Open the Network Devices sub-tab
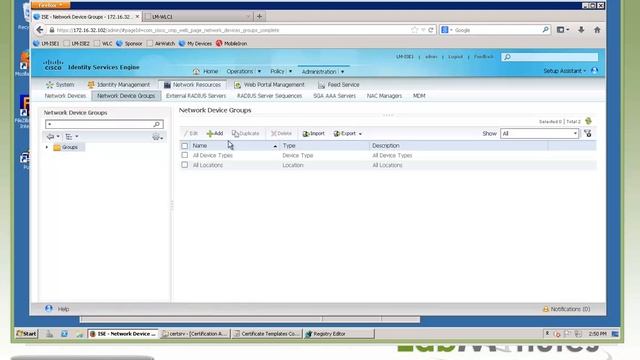 65,96
